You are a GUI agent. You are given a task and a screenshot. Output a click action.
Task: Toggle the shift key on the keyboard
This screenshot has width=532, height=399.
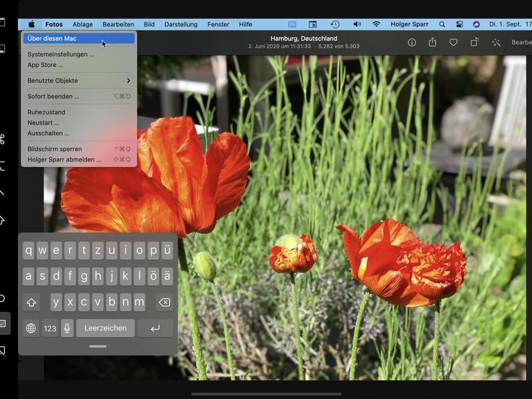pos(32,302)
